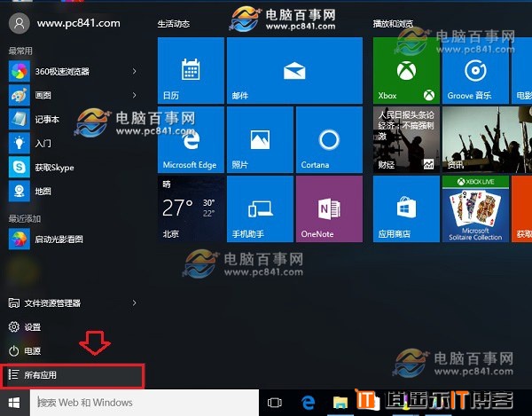Click the Windows Start button
The width and height of the screenshot is (532, 416).
tap(14, 403)
